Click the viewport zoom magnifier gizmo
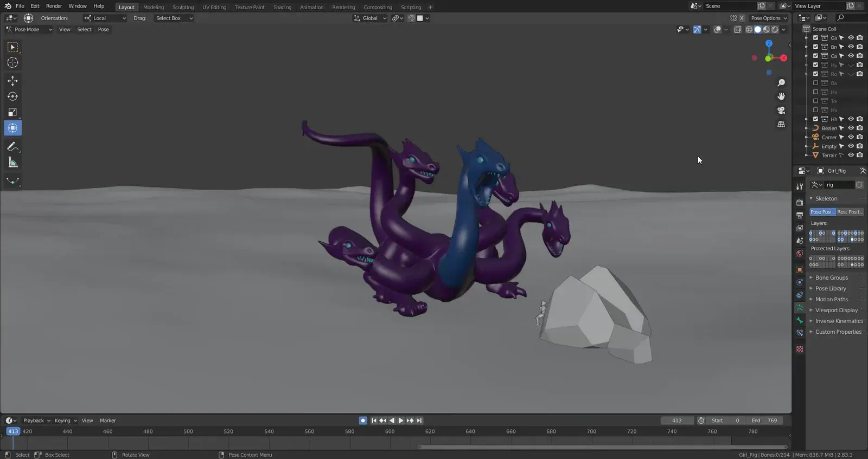The width and height of the screenshot is (868, 459). click(x=781, y=83)
